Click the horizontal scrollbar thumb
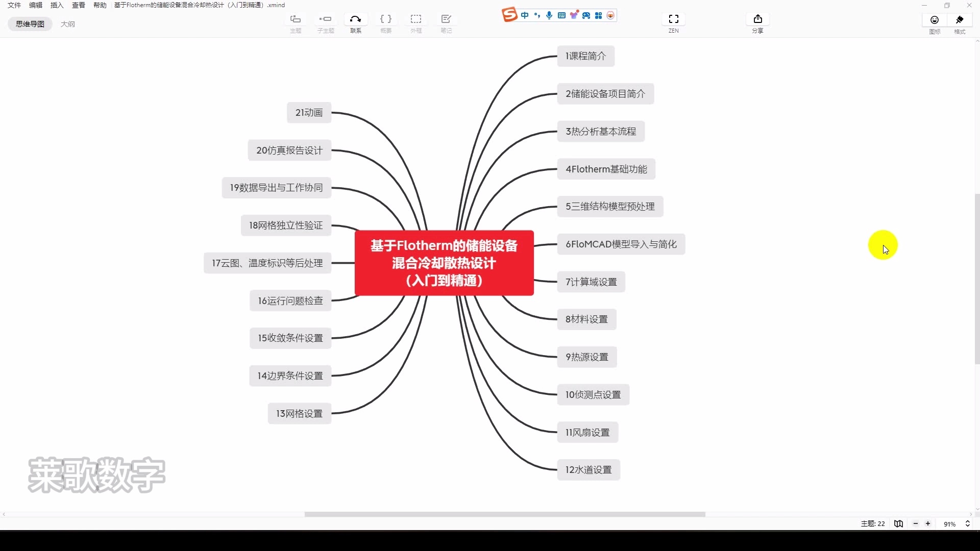This screenshot has width=980, height=551. click(504, 514)
